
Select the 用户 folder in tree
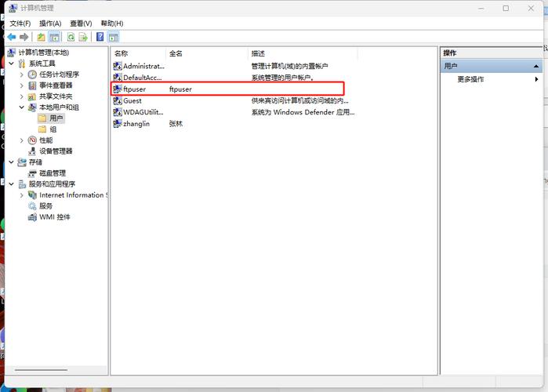click(56, 118)
